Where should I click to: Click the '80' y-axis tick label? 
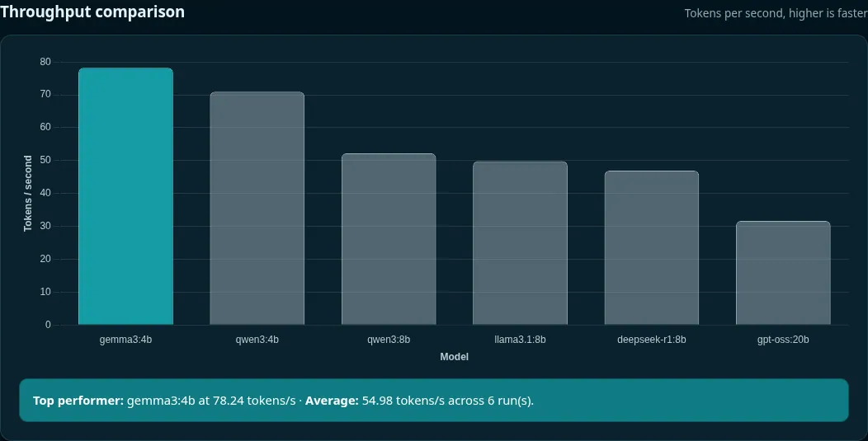[x=45, y=62]
